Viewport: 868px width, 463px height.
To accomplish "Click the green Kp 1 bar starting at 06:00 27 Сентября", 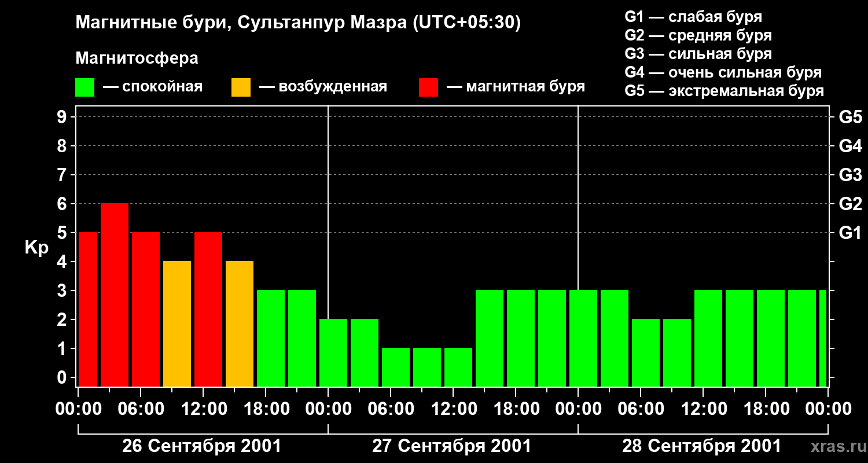I will click(396, 367).
